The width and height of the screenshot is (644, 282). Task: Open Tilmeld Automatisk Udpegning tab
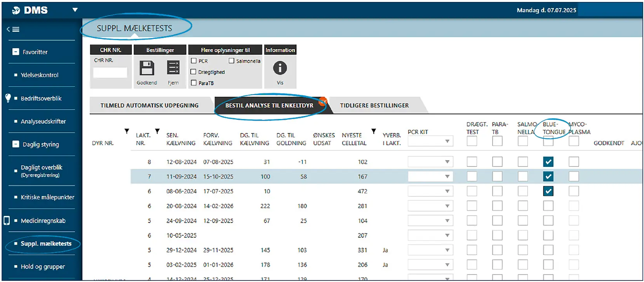coord(150,105)
